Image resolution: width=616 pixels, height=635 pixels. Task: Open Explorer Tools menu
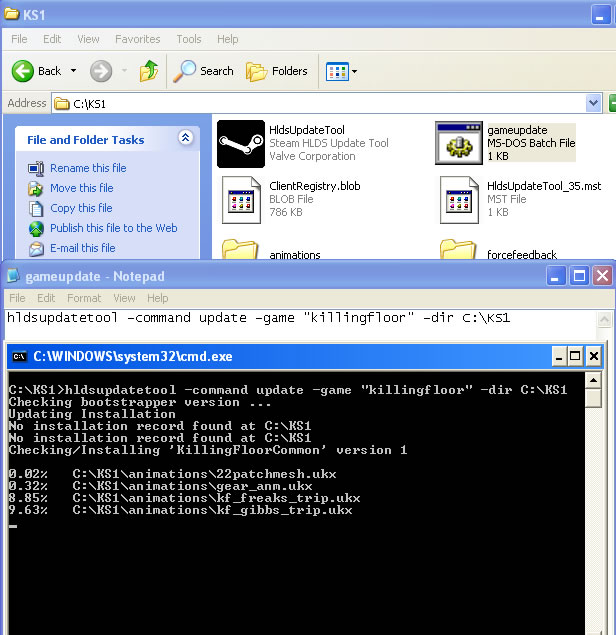click(x=189, y=39)
